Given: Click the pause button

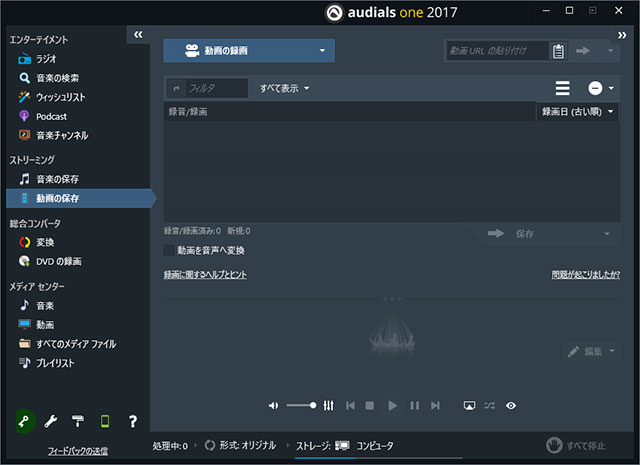Looking at the screenshot, I should 415,405.
